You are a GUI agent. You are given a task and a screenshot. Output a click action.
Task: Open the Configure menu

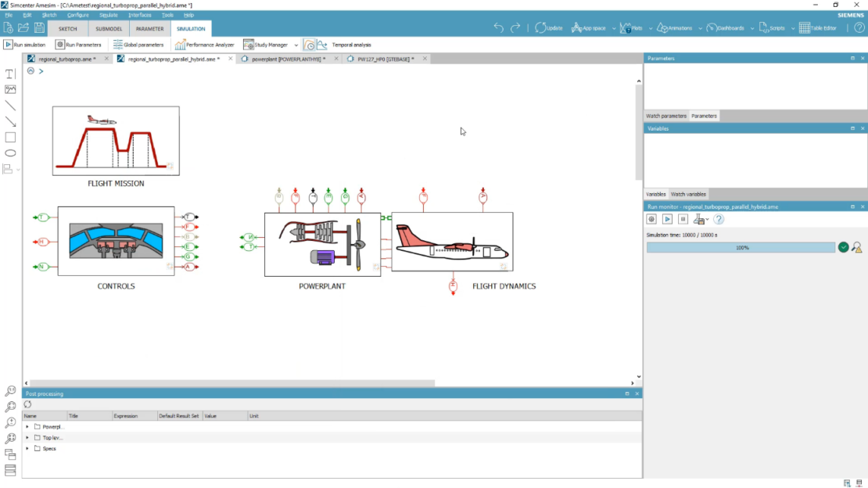coord(78,14)
